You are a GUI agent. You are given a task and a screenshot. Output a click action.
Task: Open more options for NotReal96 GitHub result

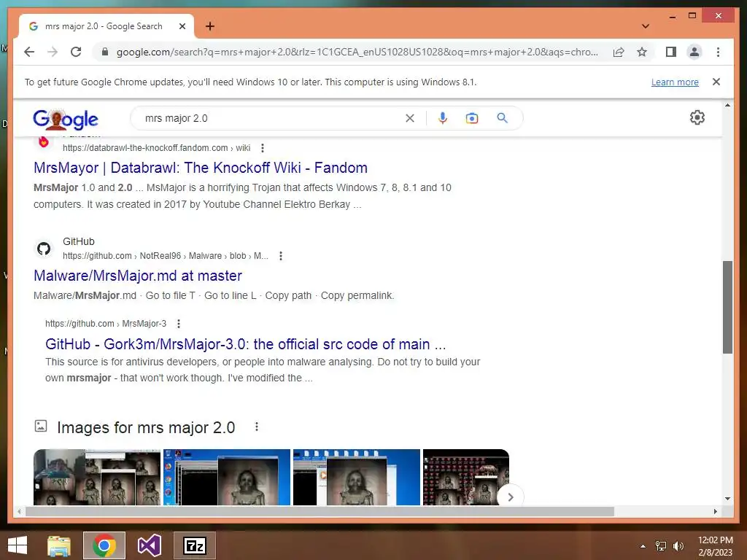[x=281, y=256]
